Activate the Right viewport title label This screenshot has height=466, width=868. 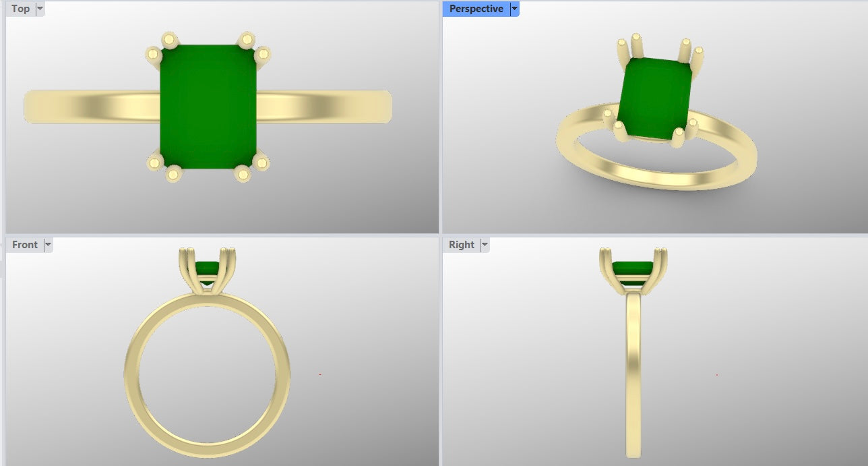click(462, 245)
